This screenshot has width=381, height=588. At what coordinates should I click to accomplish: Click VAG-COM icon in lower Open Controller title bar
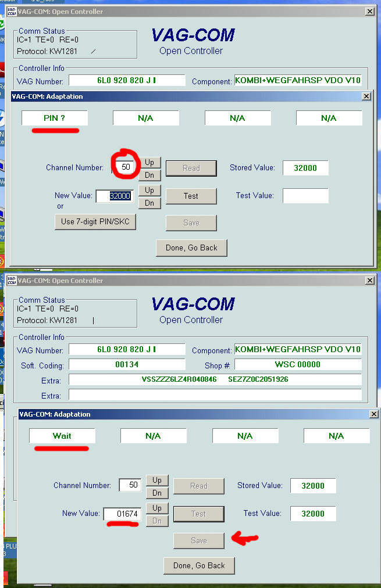[12, 280]
